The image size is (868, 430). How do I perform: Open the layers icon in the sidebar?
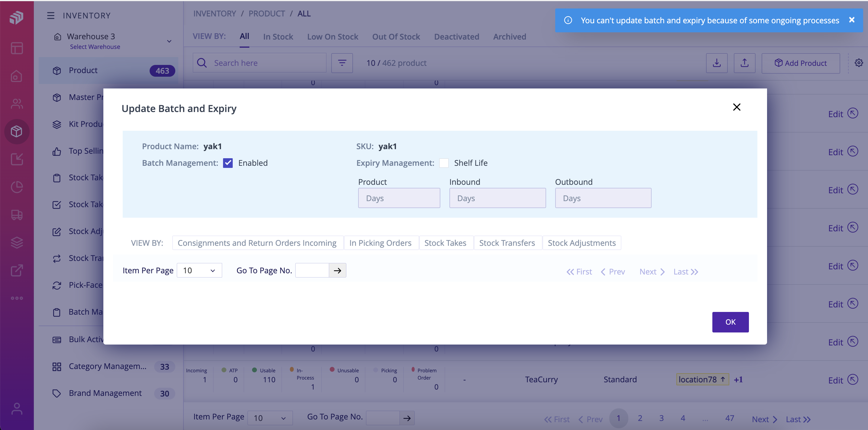click(17, 242)
